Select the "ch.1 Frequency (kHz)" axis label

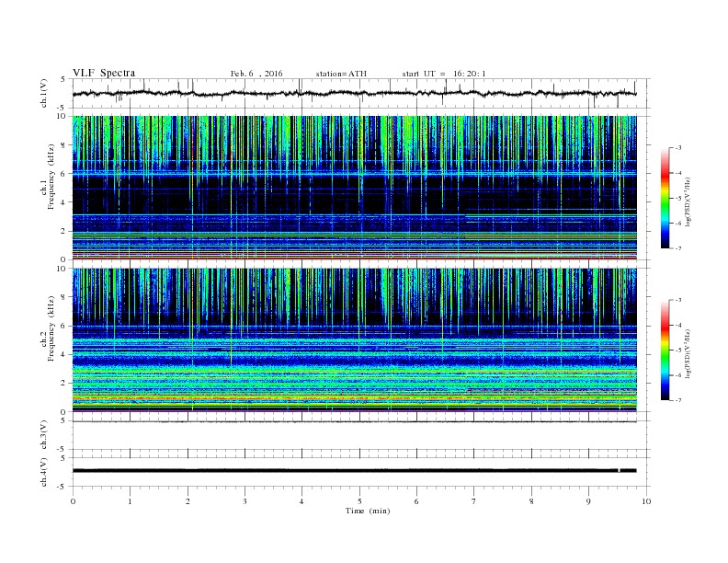(x=48, y=177)
